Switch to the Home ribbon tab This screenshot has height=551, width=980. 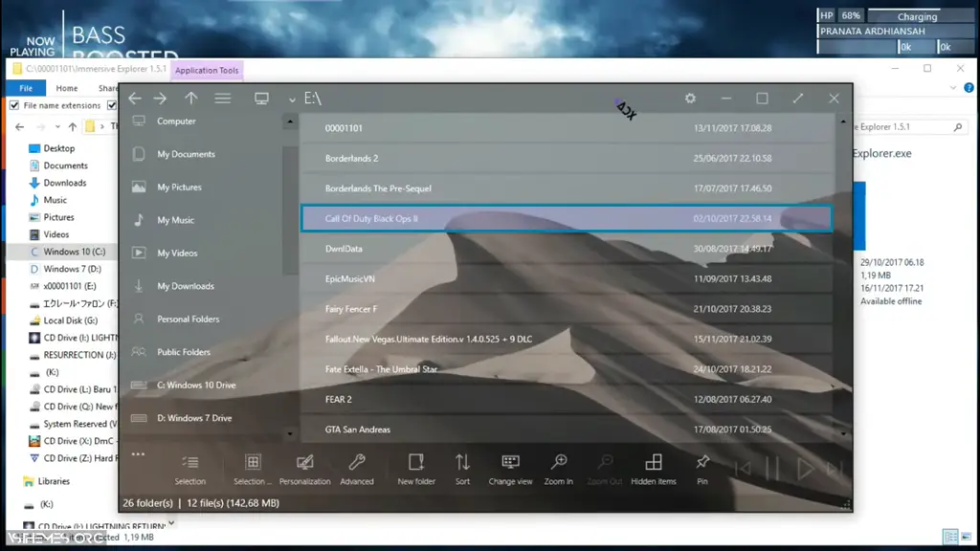(x=67, y=87)
